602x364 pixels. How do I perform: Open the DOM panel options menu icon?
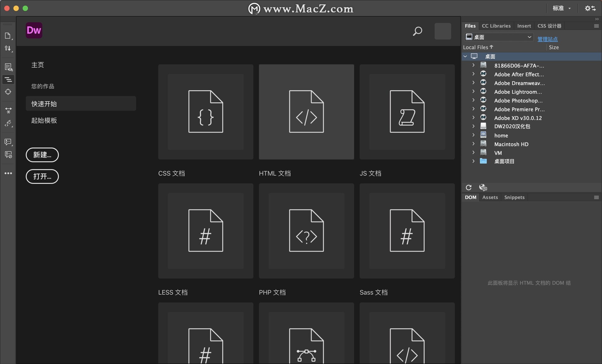tap(596, 197)
